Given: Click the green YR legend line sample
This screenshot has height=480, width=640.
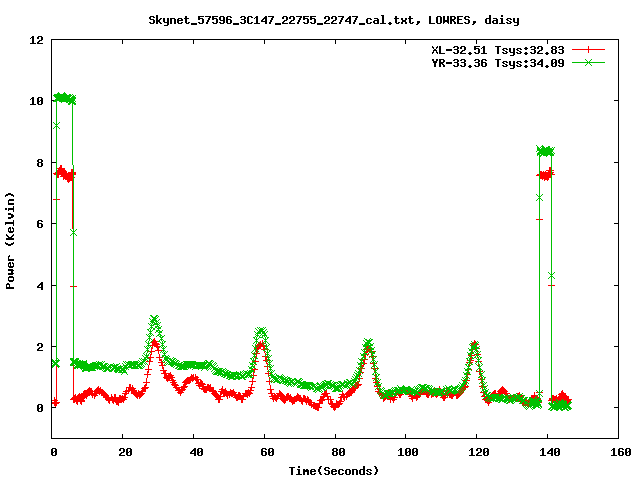Looking at the screenshot, I should click(590, 62).
